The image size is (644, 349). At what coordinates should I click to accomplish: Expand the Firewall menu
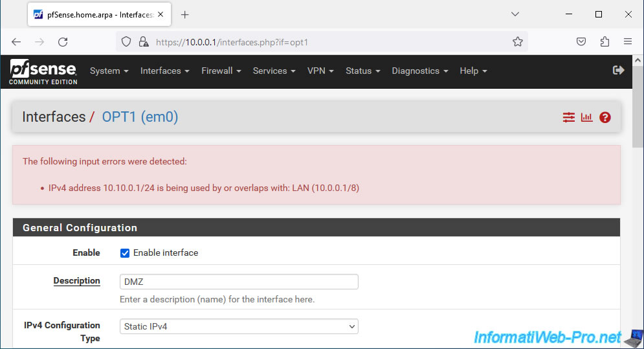[x=221, y=71]
